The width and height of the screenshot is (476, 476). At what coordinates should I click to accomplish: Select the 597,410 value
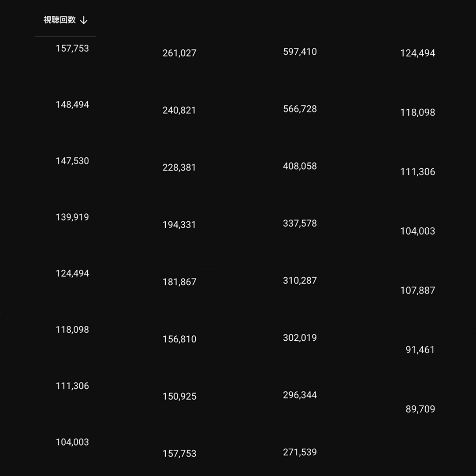[300, 52]
